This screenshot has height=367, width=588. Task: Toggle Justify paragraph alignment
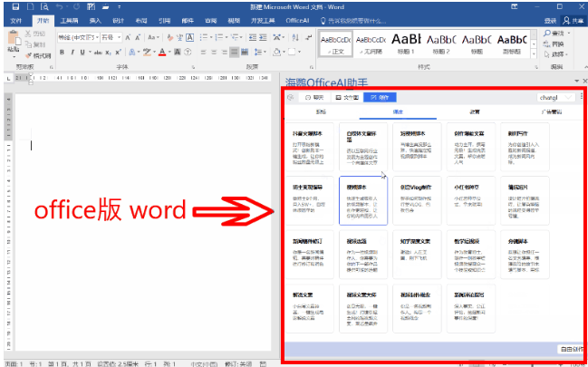(x=235, y=53)
